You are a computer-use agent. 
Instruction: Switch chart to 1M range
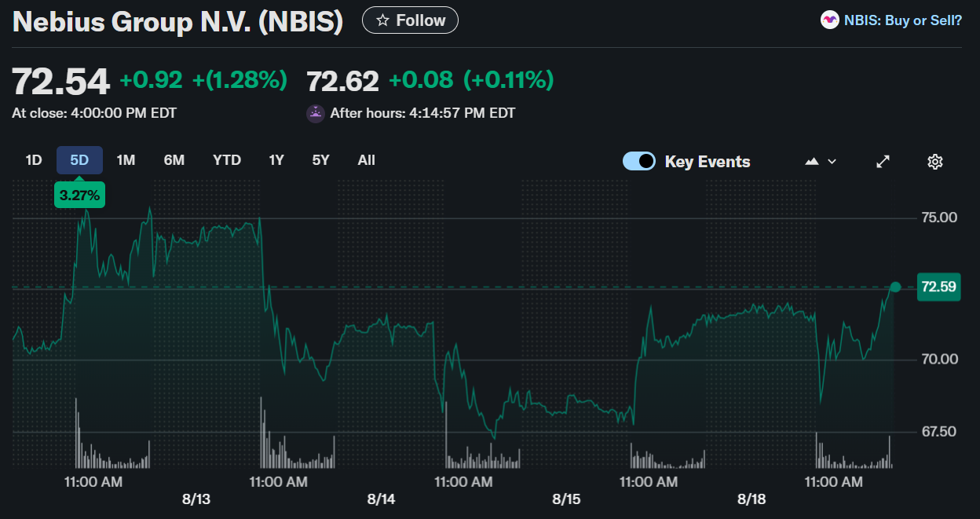pos(126,160)
